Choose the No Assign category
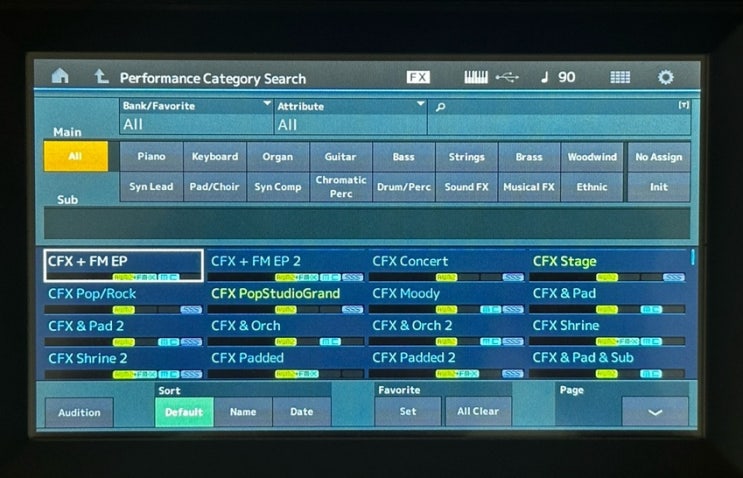This screenshot has height=478, width=743. (x=659, y=157)
